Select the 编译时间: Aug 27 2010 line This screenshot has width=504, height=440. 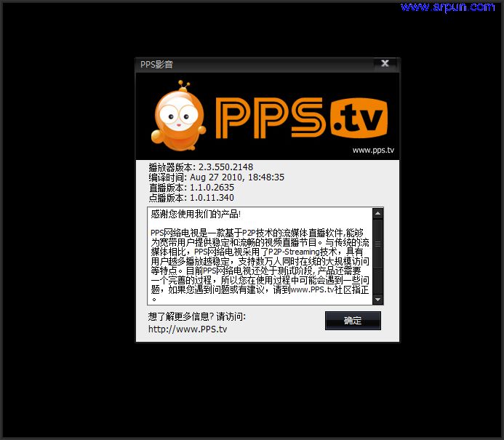click(x=216, y=177)
